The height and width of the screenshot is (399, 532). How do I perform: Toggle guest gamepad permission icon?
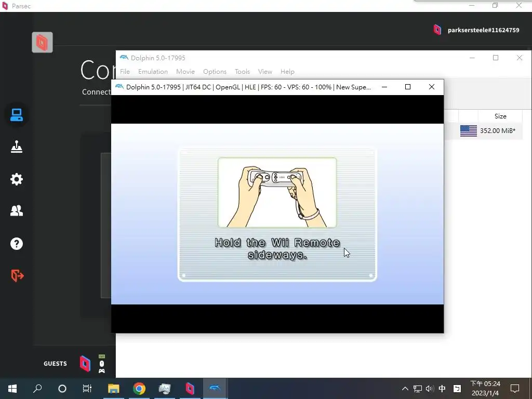point(101,371)
